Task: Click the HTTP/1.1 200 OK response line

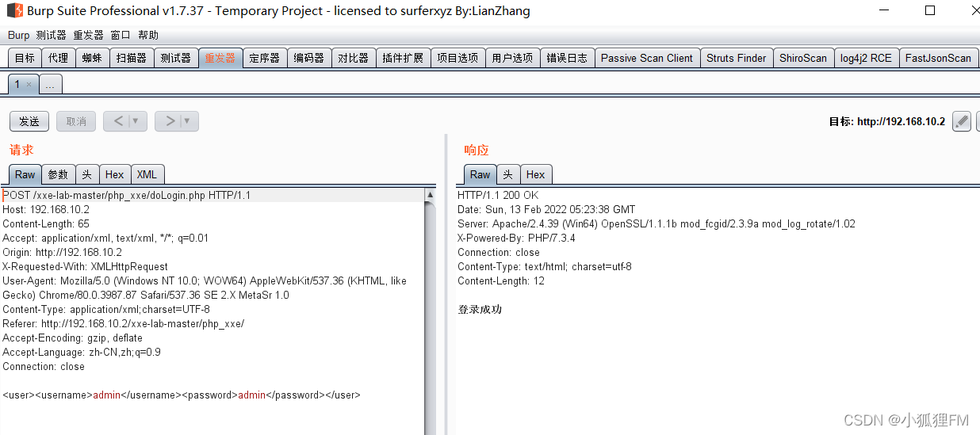Action: click(498, 195)
